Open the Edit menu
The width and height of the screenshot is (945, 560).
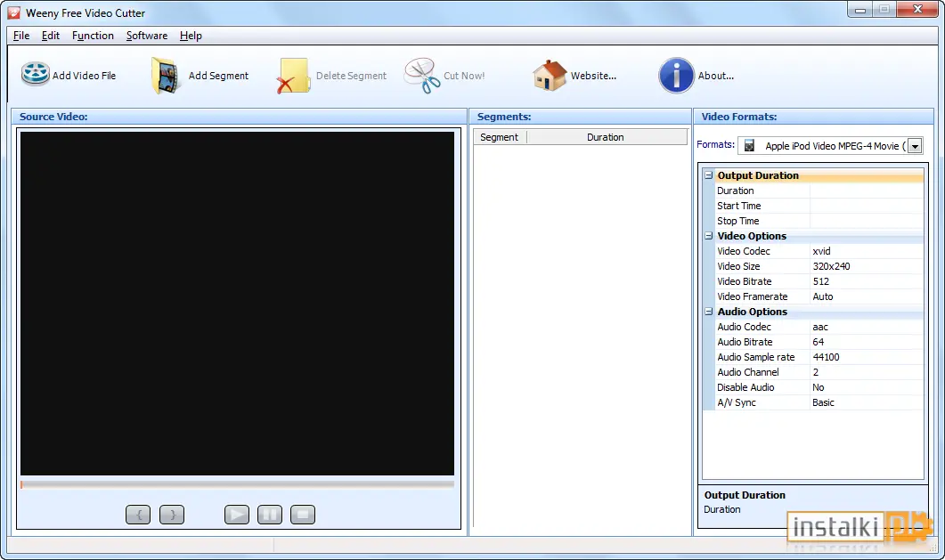(x=51, y=36)
